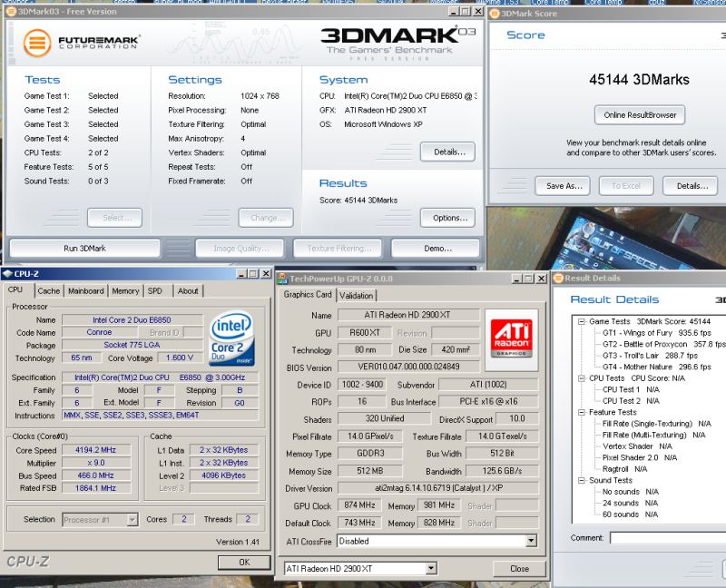Image resolution: width=726 pixels, height=588 pixels.
Task: Click the Socket 775 LGA package value
Action: coord(132,345)
